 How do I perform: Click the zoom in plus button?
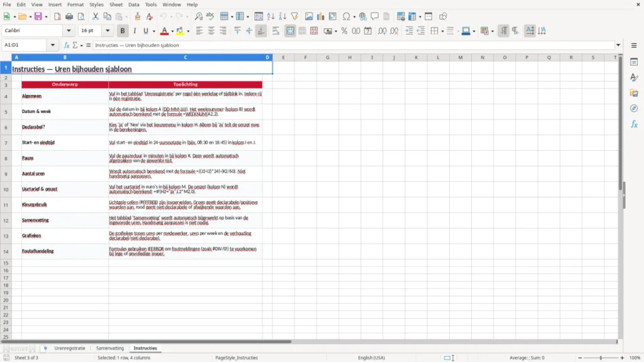[x=622, y=358]
